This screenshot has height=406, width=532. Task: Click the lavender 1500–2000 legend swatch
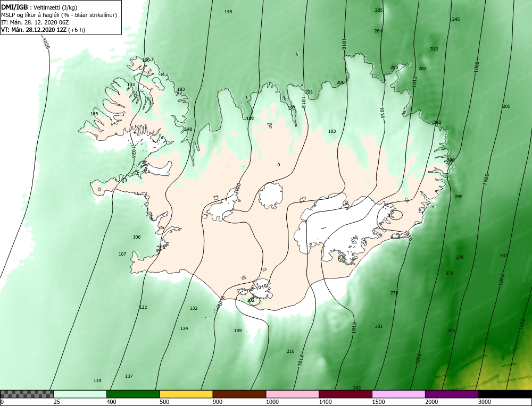pos(398,394)
